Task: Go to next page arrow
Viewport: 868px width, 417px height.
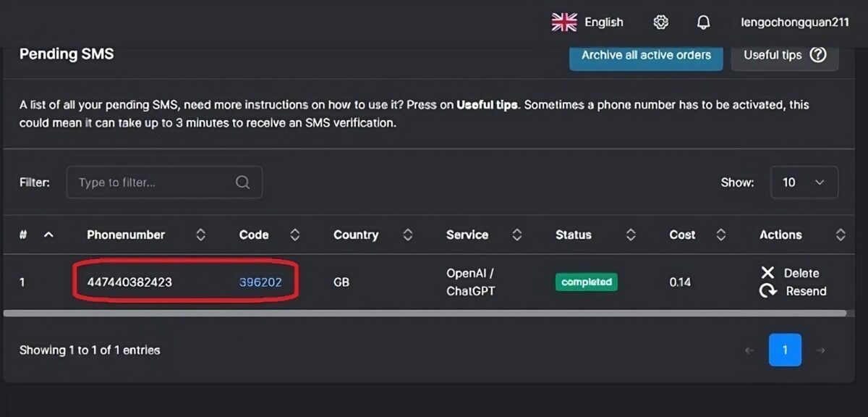Action: point(820,350)
